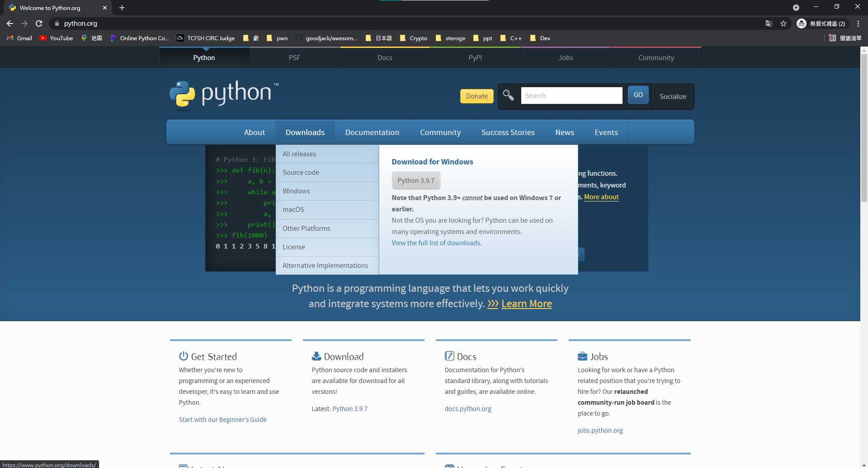Follow the More about link
868x468 pixels.
pyautogui.click(x=601, y=197)
